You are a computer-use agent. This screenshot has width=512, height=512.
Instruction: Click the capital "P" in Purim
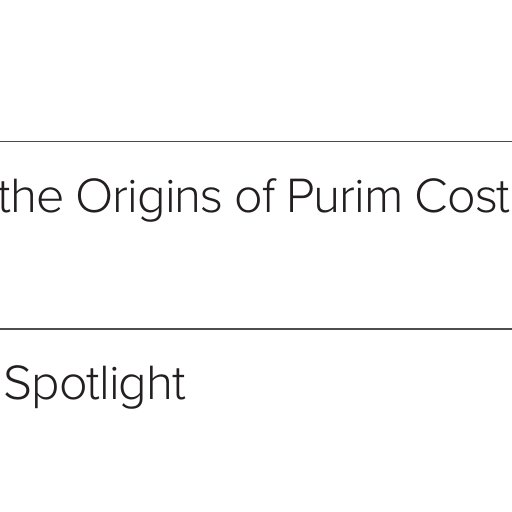click(x=299, y=196)
